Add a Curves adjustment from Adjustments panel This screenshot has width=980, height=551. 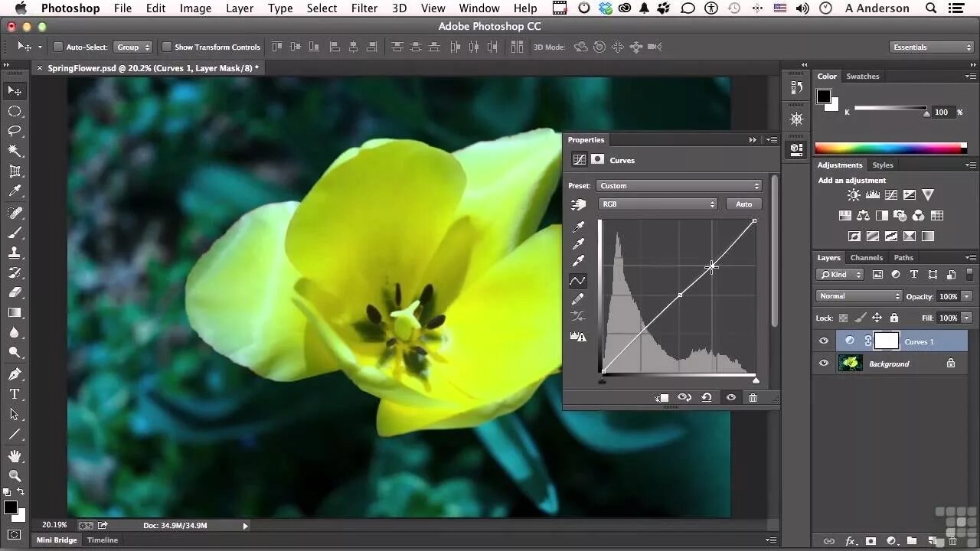pos(890,195)
